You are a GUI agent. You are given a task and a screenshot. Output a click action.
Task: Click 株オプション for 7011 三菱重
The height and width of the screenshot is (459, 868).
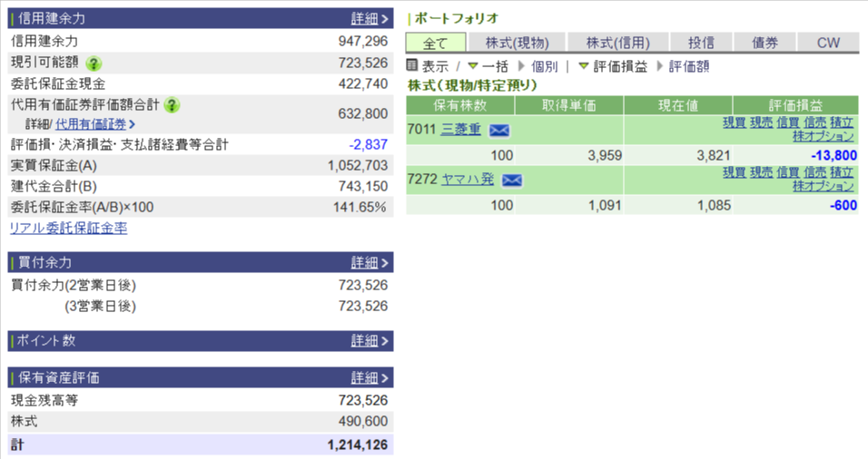pos(824,135)
